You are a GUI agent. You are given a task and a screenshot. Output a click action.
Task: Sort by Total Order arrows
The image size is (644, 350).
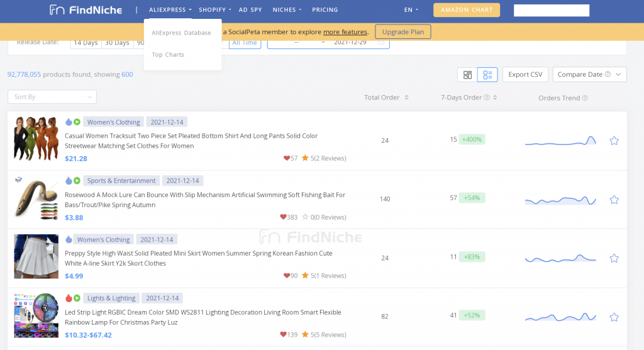(407, 98)
